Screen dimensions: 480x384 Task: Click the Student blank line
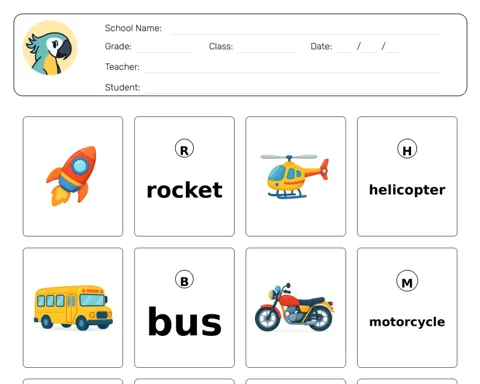pyautogui.click(x=292, y=92)
